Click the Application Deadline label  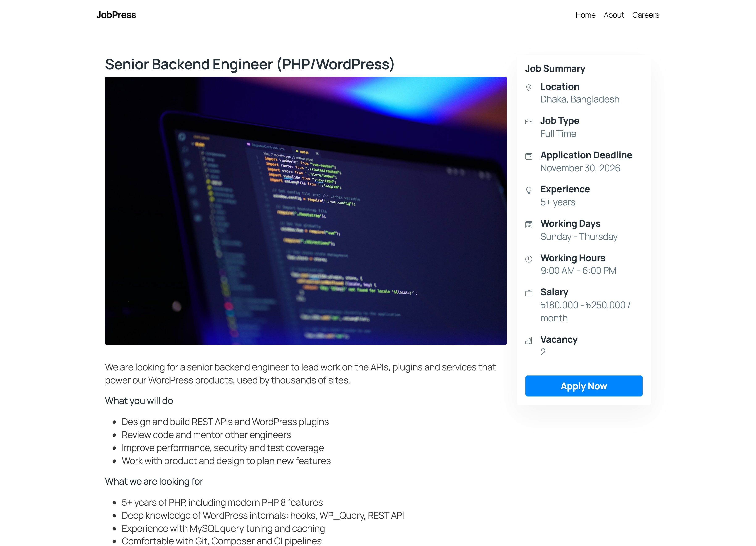click(x=586, y=155)
